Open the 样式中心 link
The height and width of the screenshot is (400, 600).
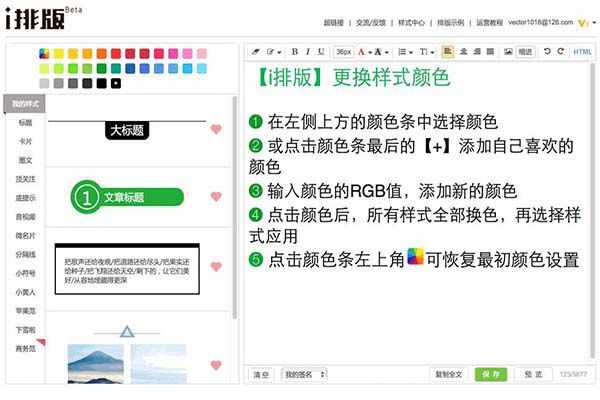[411, 23]
